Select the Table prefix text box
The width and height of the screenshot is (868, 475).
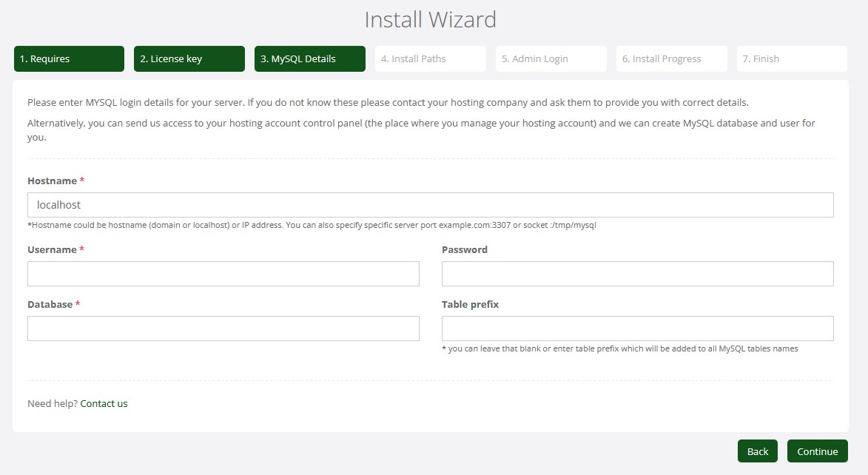[x=637, y=329]
